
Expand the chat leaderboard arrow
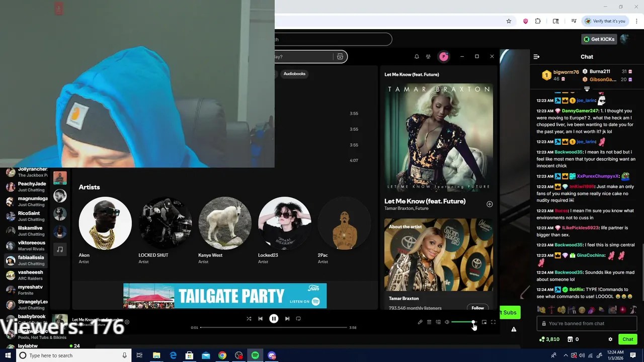[587, 89]
